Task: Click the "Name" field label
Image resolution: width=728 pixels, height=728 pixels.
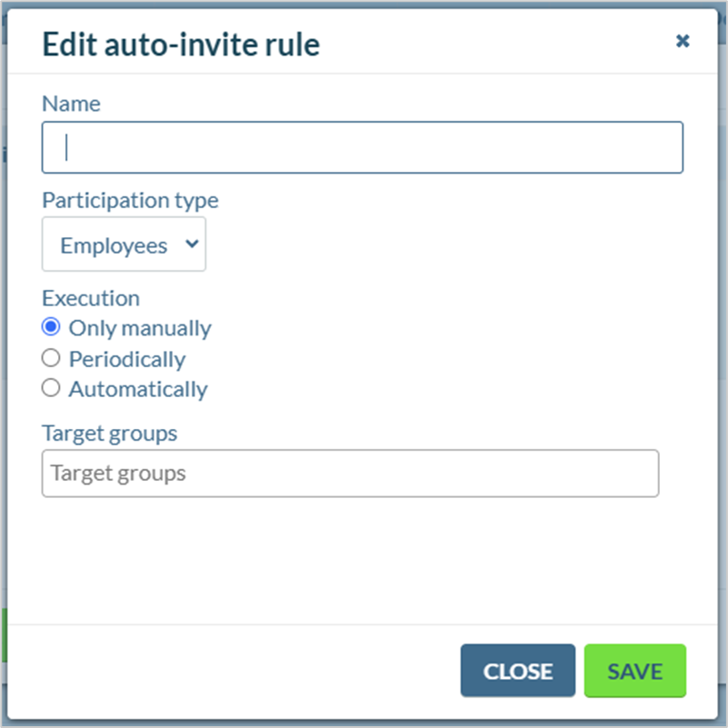Action: tap(71, 104)
